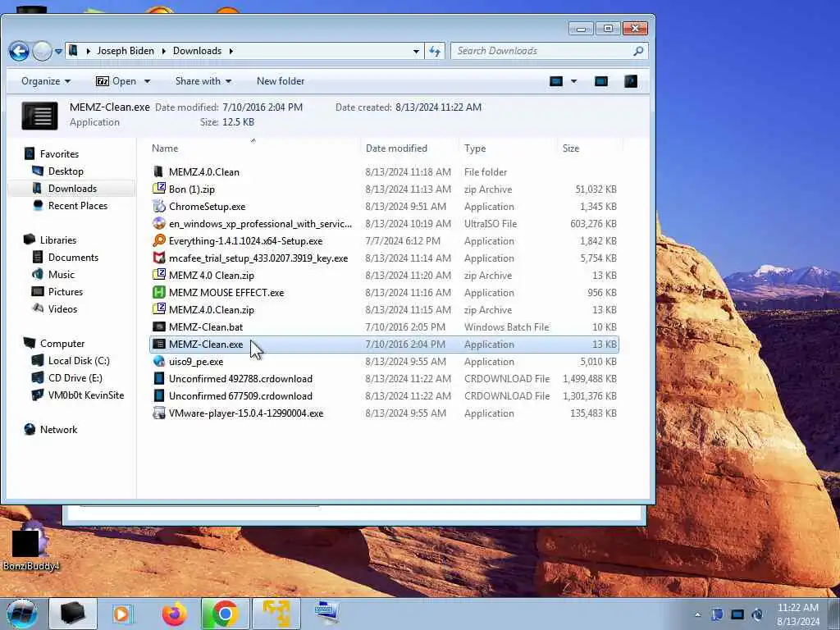This screenshot has height=630, width=840.
Task: Click the BonziBuddy4 desktop shortcut
Action: (30, 546)
